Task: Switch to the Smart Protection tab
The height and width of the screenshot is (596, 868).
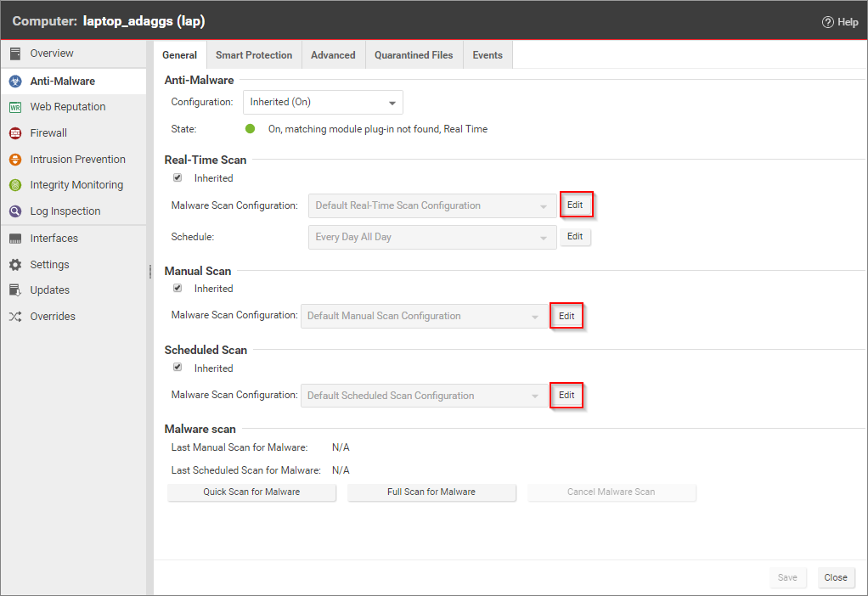Action: [253, 55]
